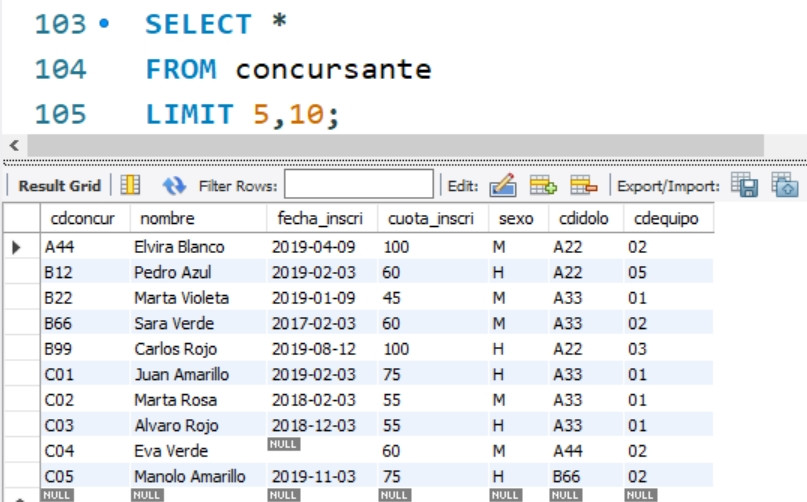Screen dimensions: 807x502
Task: Click the cuota value 100 for Carlos Rojo
Action: click(x=432, y=349)
